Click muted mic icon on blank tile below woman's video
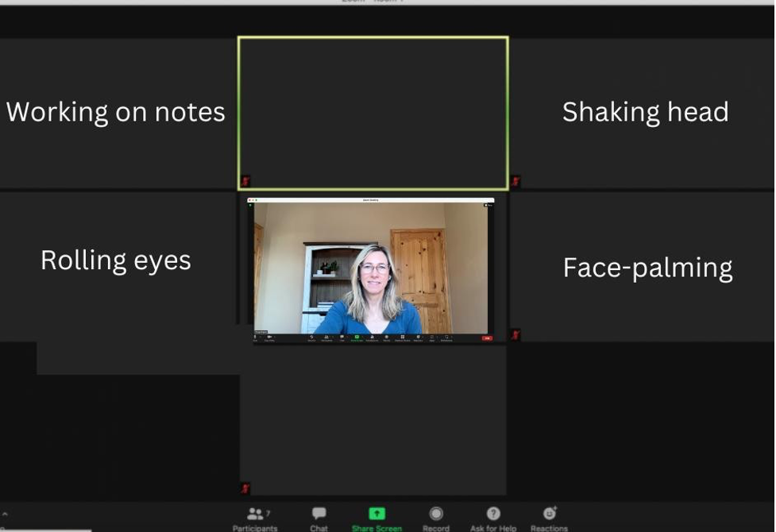776x532 pixels. [x=245, y=489]
